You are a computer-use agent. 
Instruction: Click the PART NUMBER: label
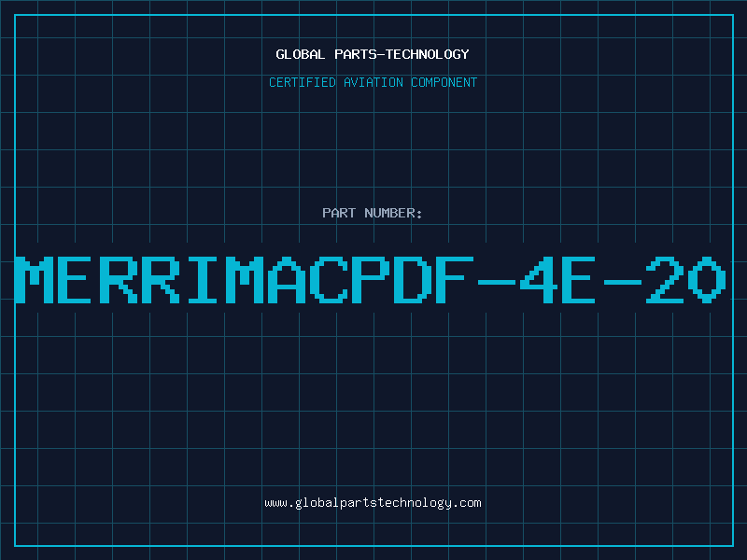(x=372, y=213)
